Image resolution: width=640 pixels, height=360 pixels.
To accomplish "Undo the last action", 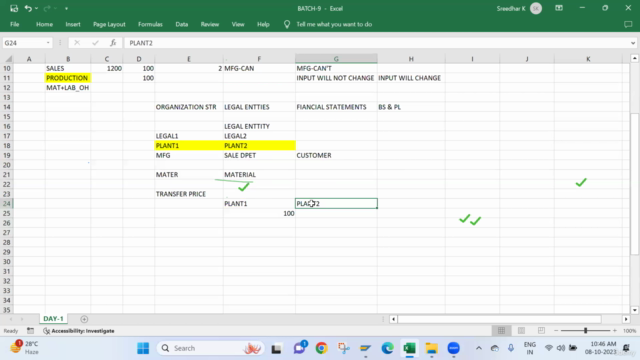I will (x=28, y=8).
